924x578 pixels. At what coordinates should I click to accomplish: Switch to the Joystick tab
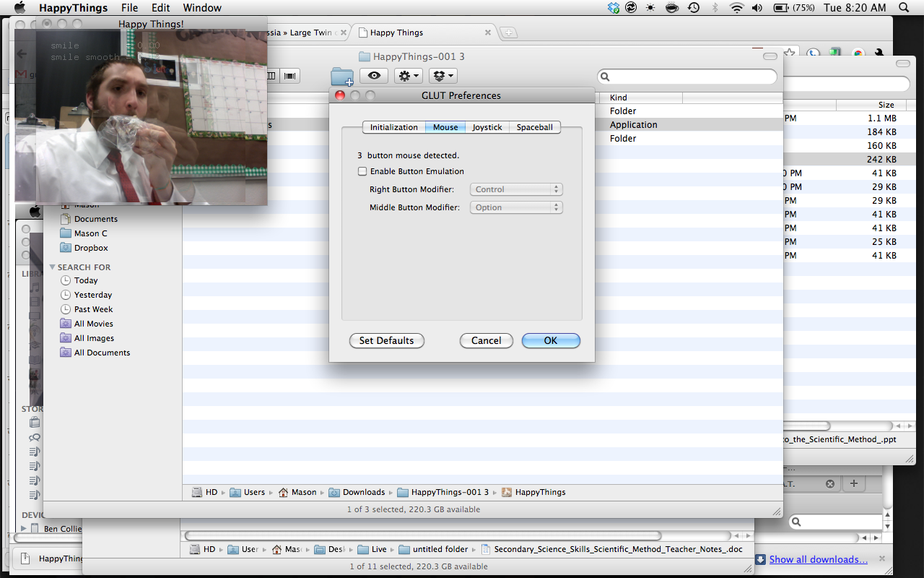(487, 127)
